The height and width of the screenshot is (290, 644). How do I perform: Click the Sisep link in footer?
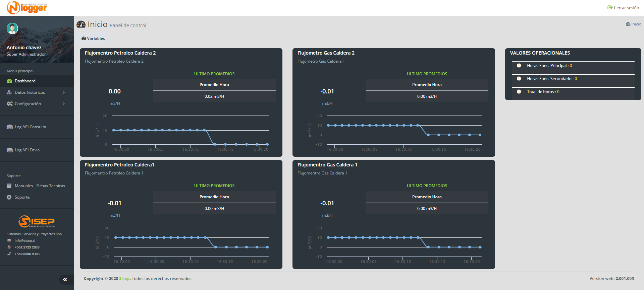click(x=124, y=279)
